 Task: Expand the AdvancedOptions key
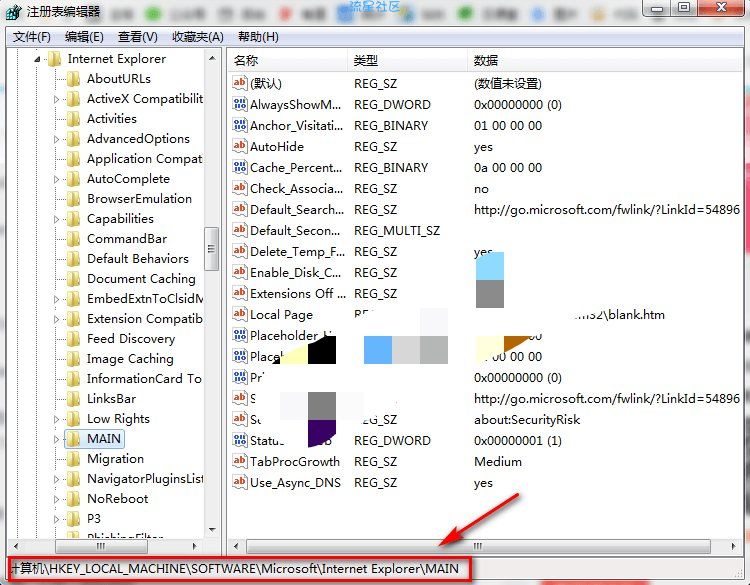pyautogui.click(x=56, y=139)
